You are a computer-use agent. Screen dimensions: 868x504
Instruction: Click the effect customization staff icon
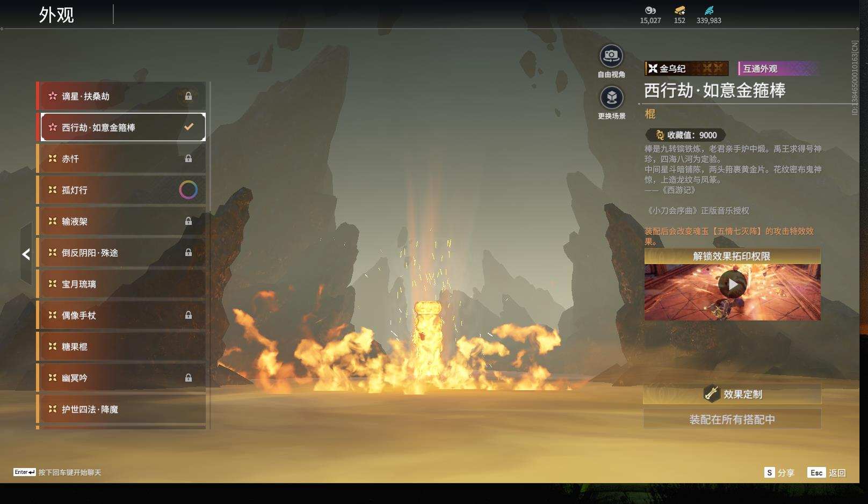[x=712, y=393]
